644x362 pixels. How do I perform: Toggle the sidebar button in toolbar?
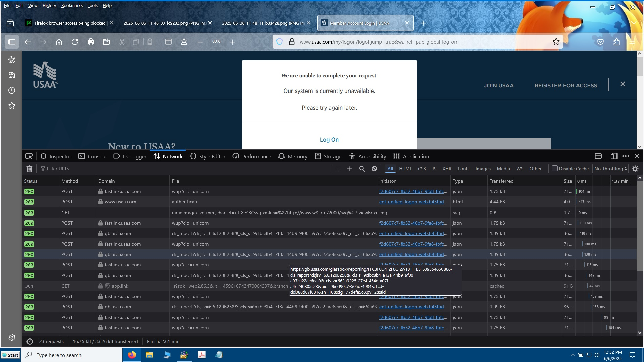click(12, 42)
